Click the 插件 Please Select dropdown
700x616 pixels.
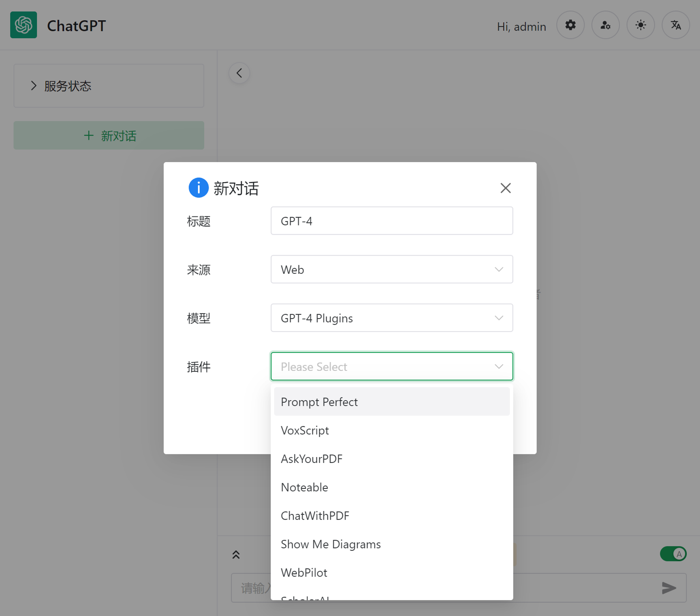click(x=391, y=366)
